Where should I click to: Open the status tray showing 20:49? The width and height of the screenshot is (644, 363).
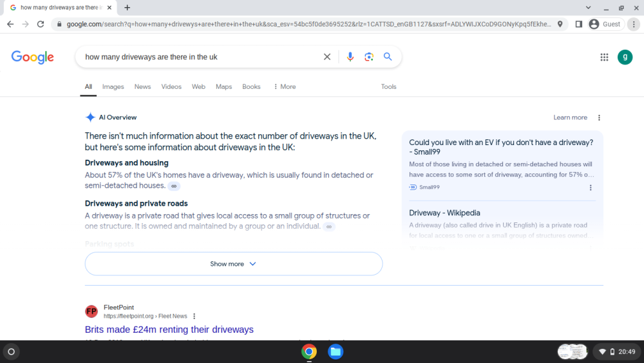click(x=618, y=351)
